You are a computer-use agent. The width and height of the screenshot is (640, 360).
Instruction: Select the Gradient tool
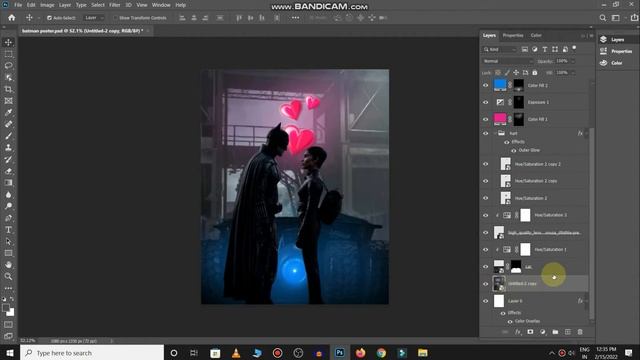(x=8, y=182)
